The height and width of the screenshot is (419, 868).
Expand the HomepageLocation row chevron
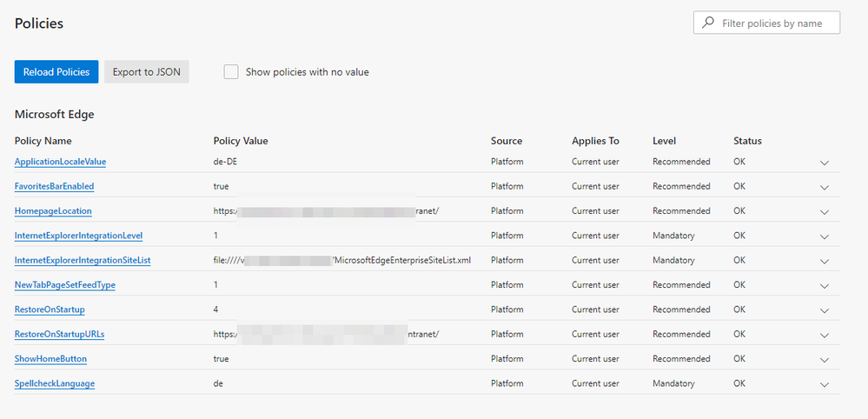point(825,212)
